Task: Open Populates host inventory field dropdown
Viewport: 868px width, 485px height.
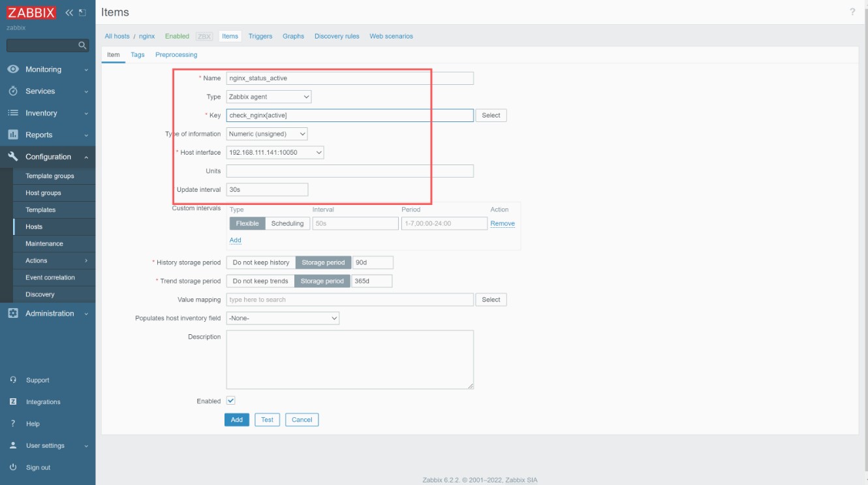Action: tap(283, 318)
